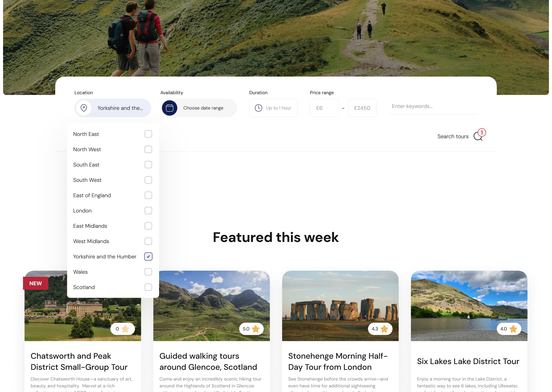
Task: Click the notification badge on the search icon
Action: [x=481, y=132]
